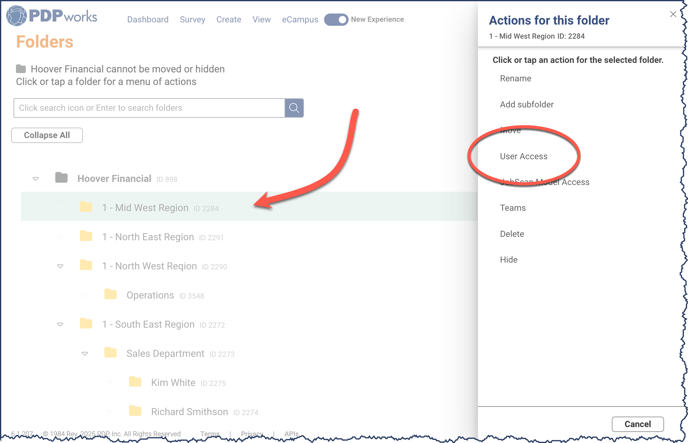Click the South East Region folder icon
Screen dimensions: 688x443
[x=86, y=324]
